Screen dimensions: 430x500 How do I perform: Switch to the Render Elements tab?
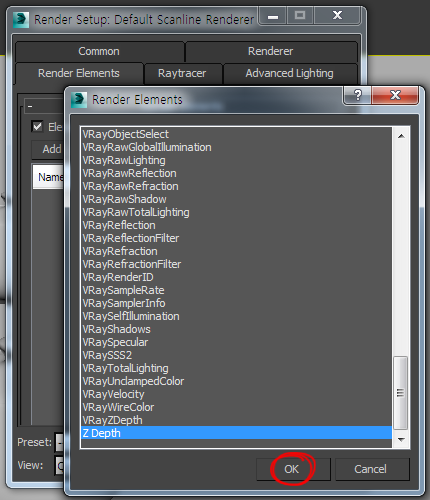point(79,73)
